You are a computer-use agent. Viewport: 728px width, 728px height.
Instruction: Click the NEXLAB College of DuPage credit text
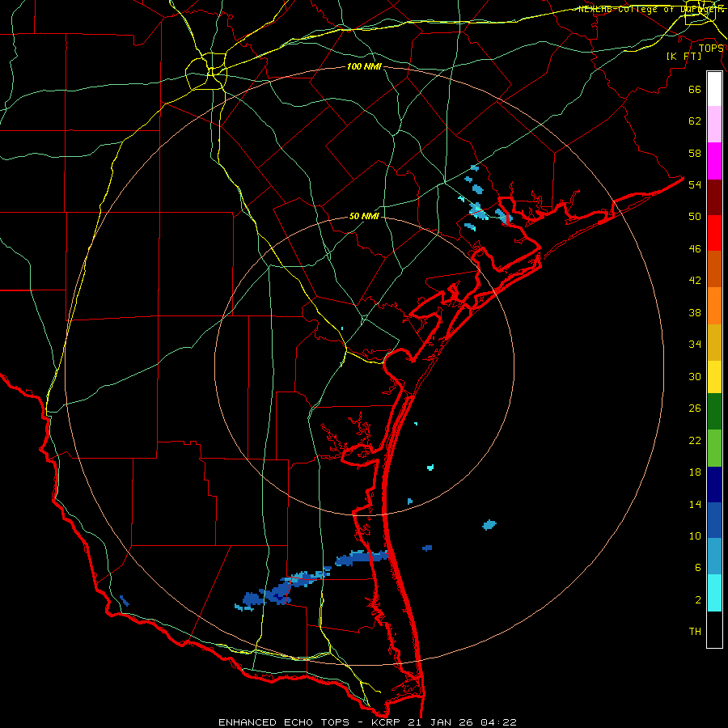point(650,9)
